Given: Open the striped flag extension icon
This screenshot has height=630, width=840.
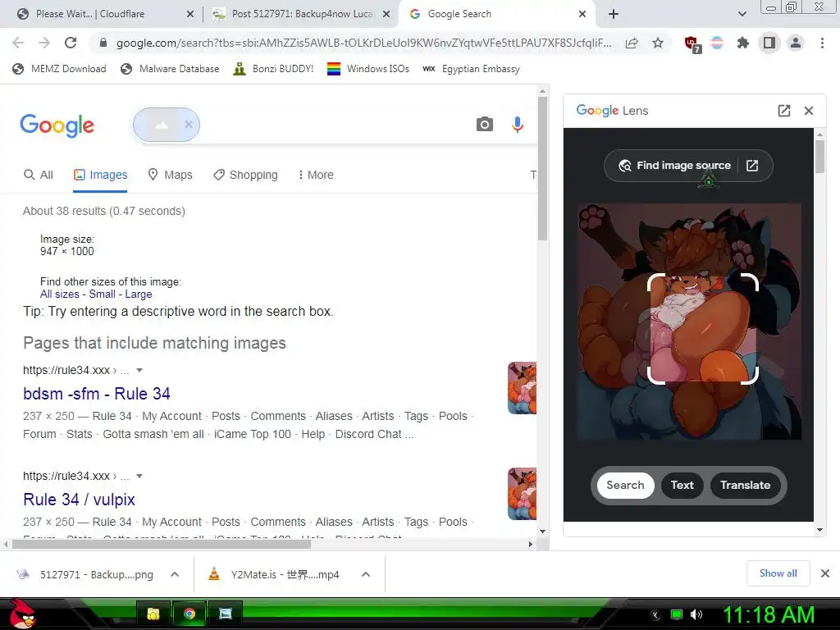Looking at the screenshot, I should pyautogui.click(x=717, y=43).
